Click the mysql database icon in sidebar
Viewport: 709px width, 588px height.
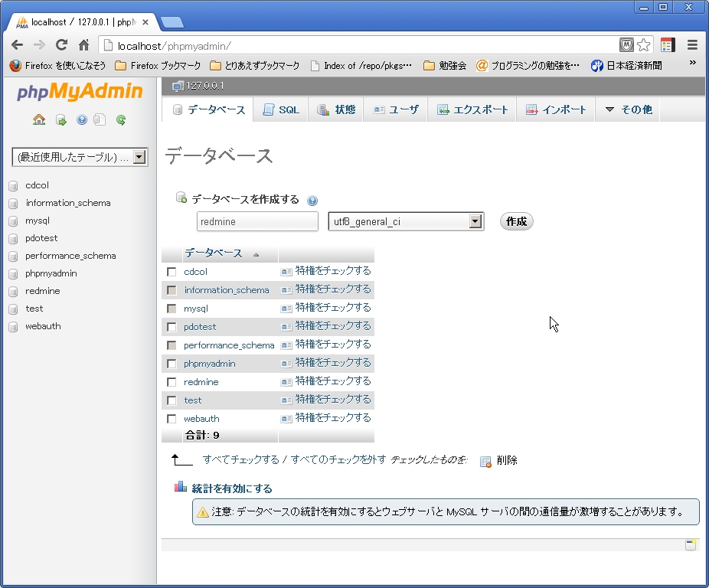coord(14,220)
